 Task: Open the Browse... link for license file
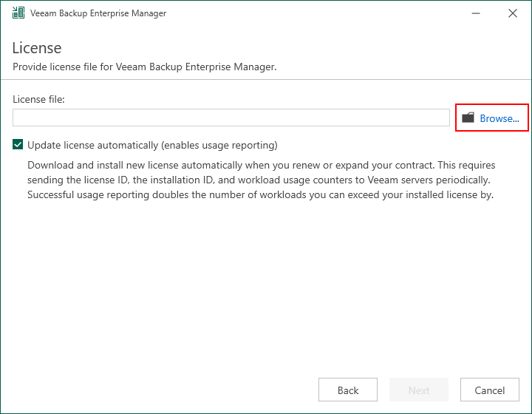[x=499, y=118]
